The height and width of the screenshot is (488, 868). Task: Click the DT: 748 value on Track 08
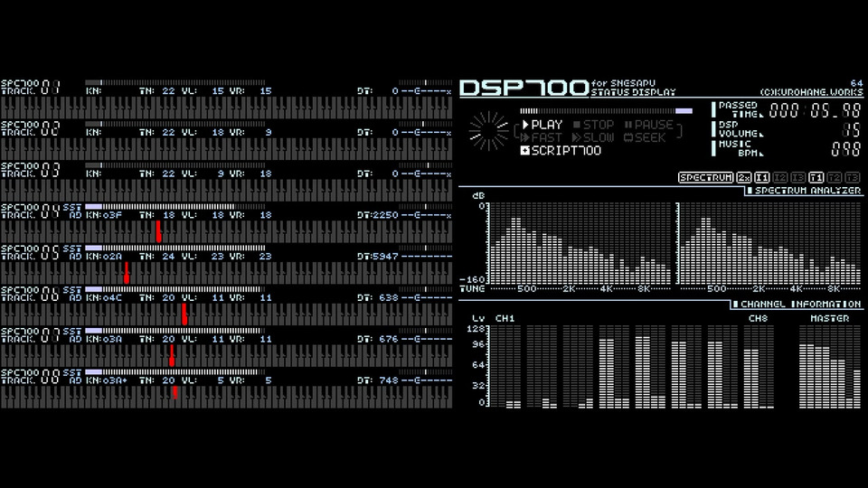(378, 380)
